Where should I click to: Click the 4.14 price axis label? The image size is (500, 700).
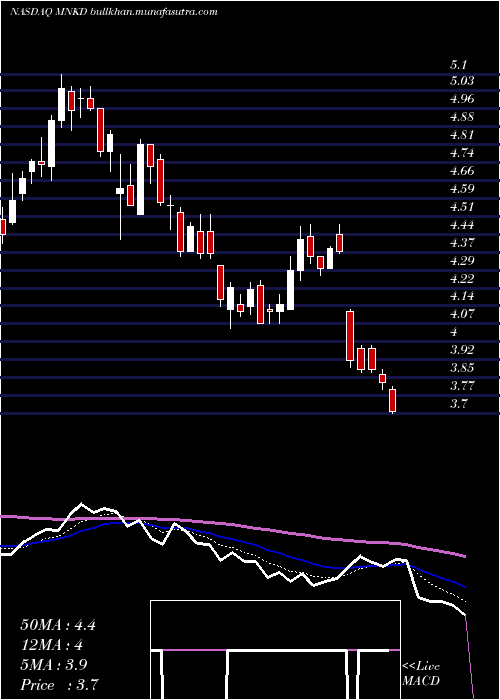tap(462, 296)
